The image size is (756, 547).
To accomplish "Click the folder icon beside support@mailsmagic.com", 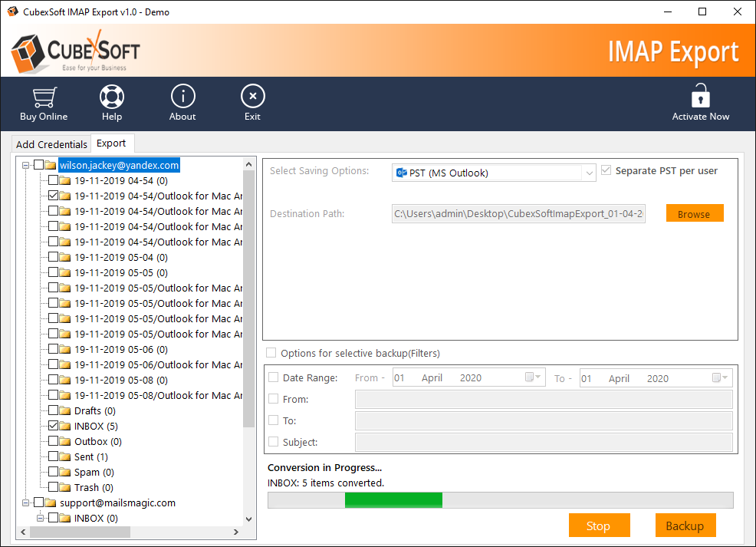I will [51, 503].
